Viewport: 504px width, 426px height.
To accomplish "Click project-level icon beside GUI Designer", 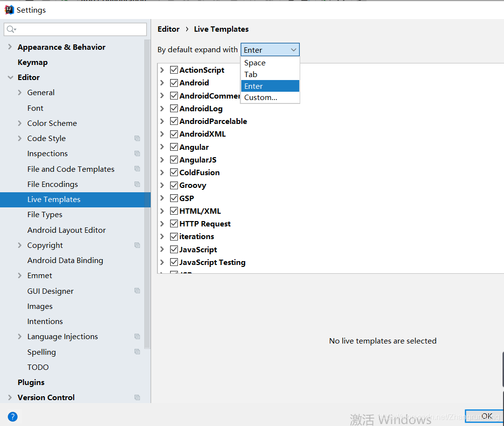I will click(137, 291).
